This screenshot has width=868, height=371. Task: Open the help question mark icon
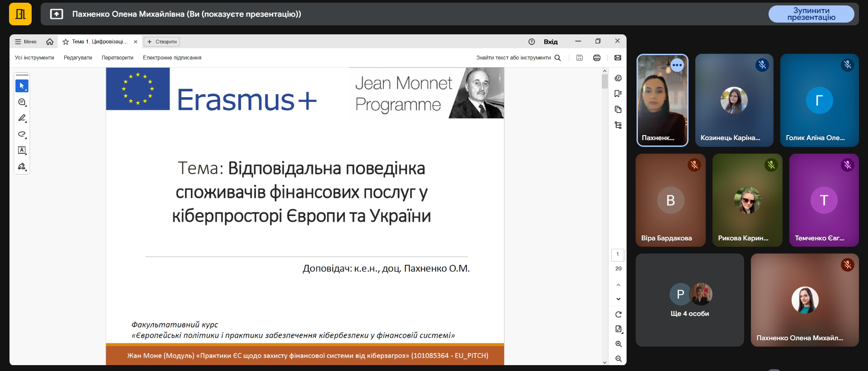point(532,42)
